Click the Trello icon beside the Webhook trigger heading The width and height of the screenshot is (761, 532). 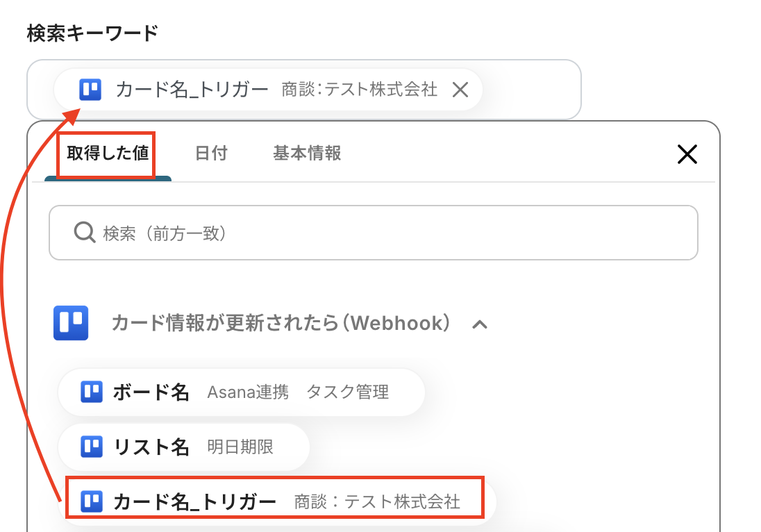click(x=71, y=323)
